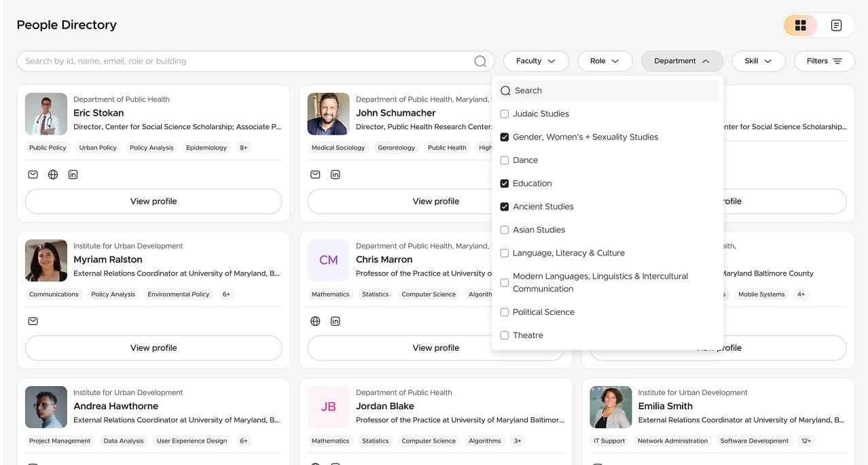Click the search magnifier icon in search bar
Screen dimensions: 868x465
[480, 61]
